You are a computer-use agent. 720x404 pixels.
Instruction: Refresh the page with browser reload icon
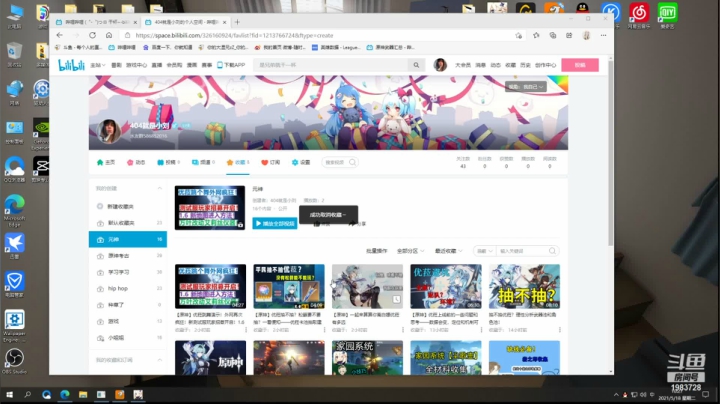[x=92, y=35]
